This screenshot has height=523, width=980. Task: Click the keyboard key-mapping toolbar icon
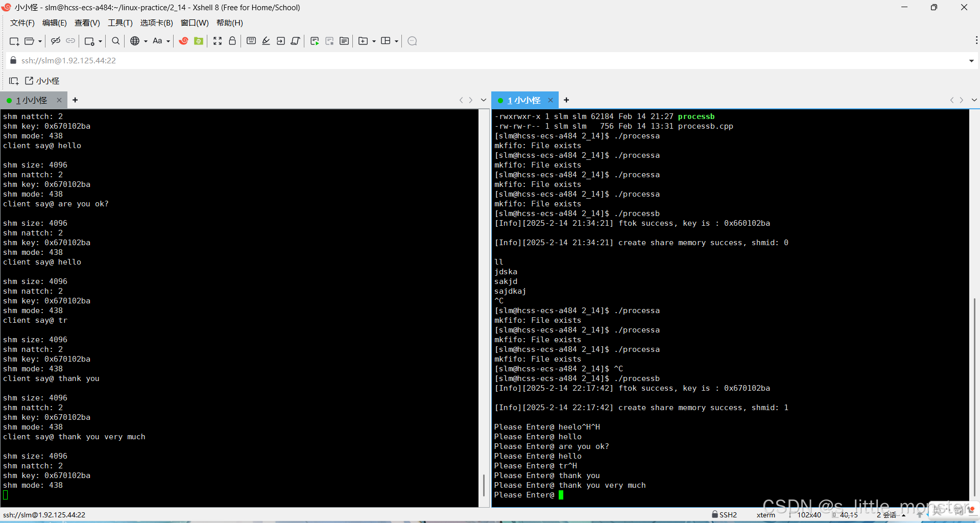click(251, 41)
